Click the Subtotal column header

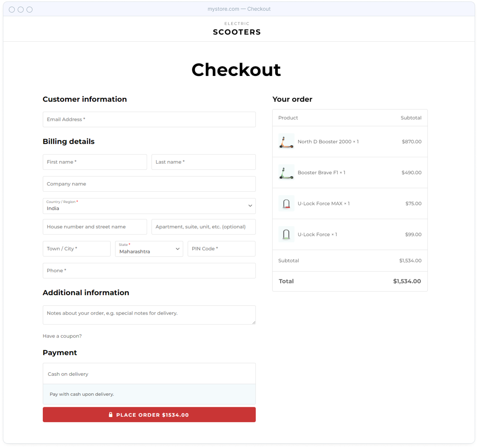pos(411,118)
